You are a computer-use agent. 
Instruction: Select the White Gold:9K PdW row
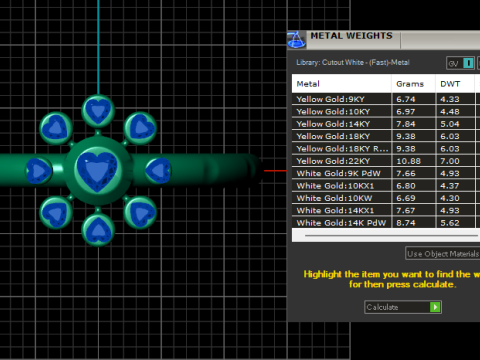click(x=386, y=173)
